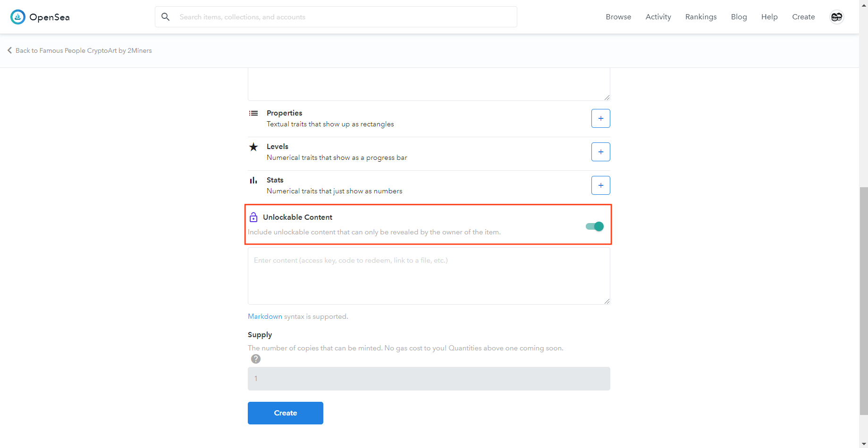This screenshot has width=868, height=448.
Task: Click the search magnifier icon
Action: (x=165, y=17)
